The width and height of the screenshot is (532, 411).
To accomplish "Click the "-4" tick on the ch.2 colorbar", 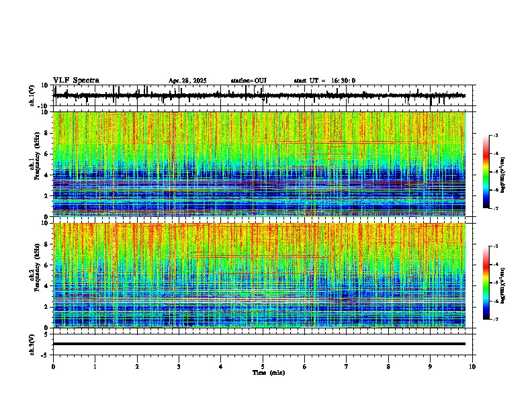I will click(x=495, y=265).
